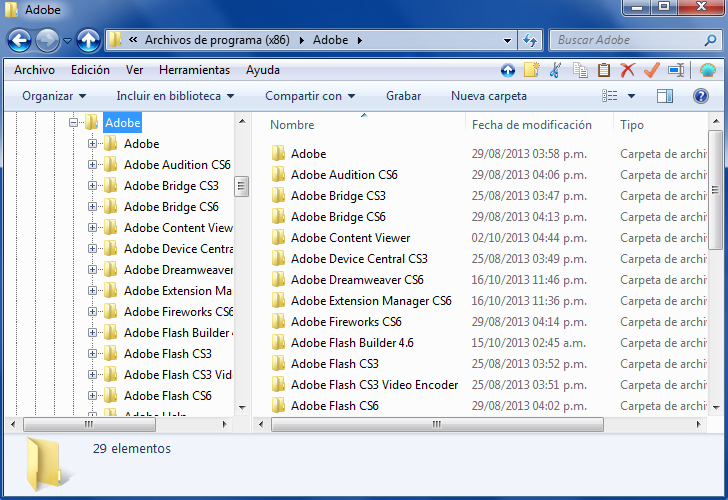Viewport: 728px width, 500px height.
Task: Open the Herramientas menu
Action: pos(194,70)
